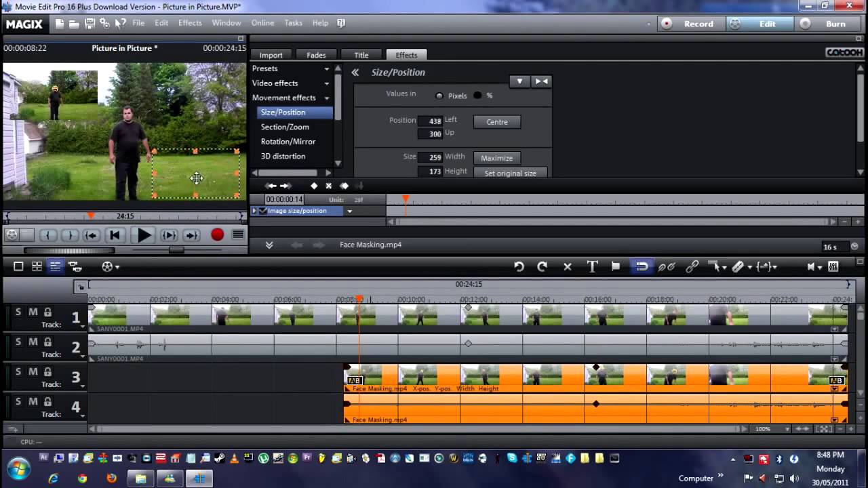This screenshot has width=868, height=488.
Task: Jump to range start in preview transport
Action: coord(92,235)
